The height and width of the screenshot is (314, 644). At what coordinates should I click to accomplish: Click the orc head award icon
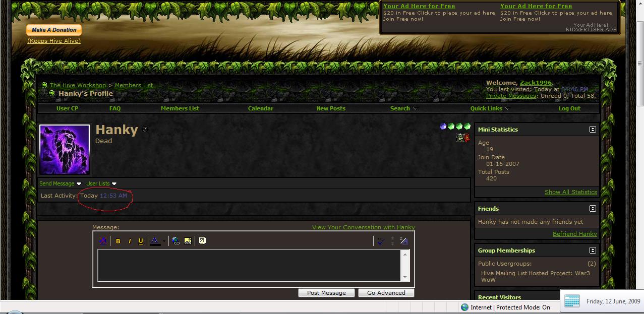click(x=459, y=137)
